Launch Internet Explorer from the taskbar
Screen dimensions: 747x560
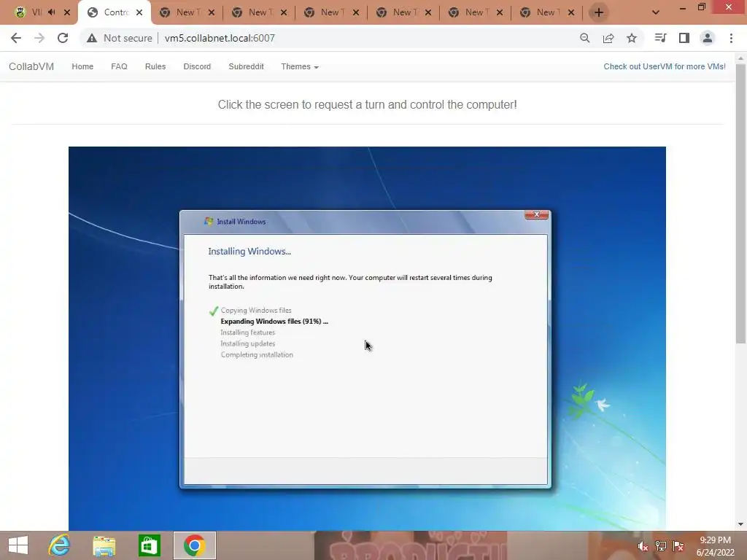point(59,545)
